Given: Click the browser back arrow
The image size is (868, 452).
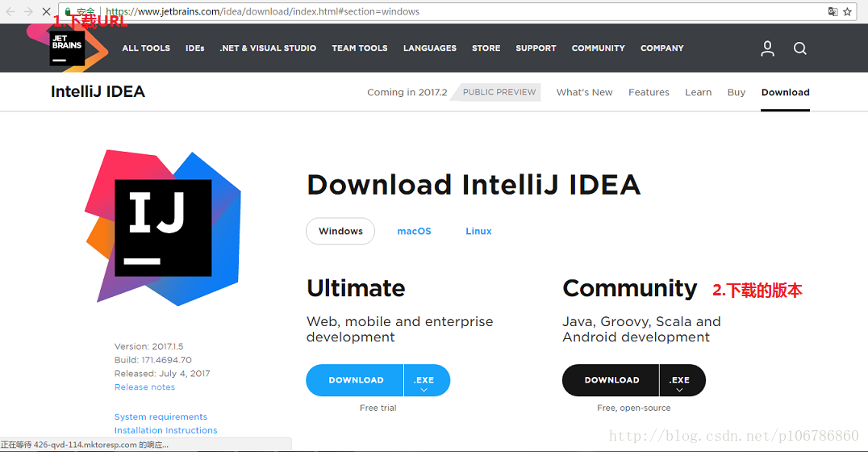Looking at the screenshot, I should 10,11.
